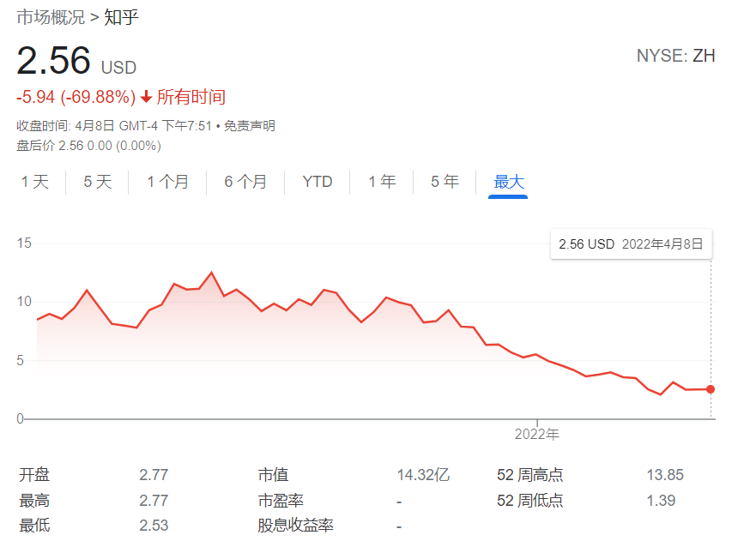Viewport: 756px width, 547px height.
Task: Click the large 2.56 price figure
Action: click(x=53, y=62)
